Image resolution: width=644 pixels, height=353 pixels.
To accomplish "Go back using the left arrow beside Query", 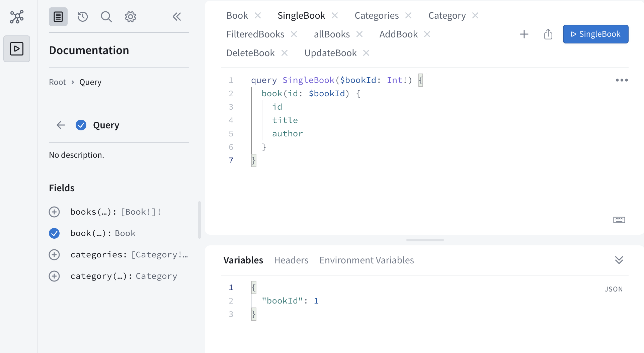I will [x=61, y=125].
